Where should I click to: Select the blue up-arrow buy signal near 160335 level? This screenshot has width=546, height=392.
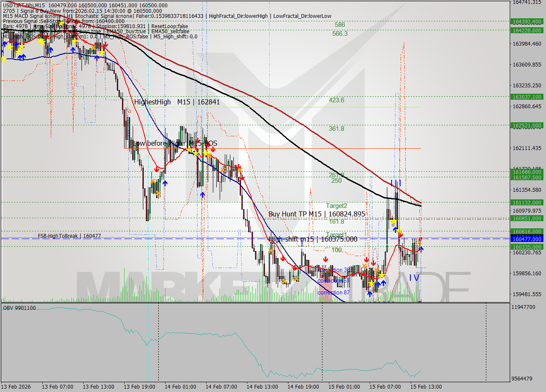coord(421,249)
